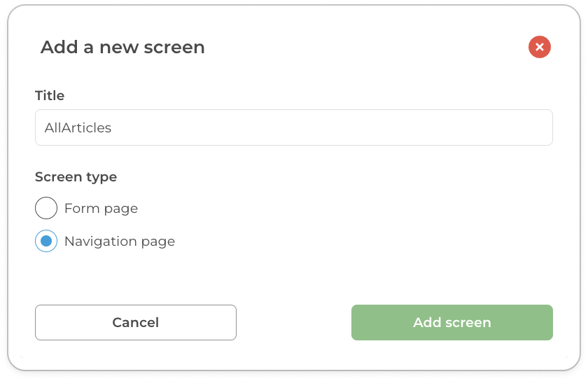The image size is (588, 381).
Task: Close the Add a new screen dialog
Action: point(539,47)
